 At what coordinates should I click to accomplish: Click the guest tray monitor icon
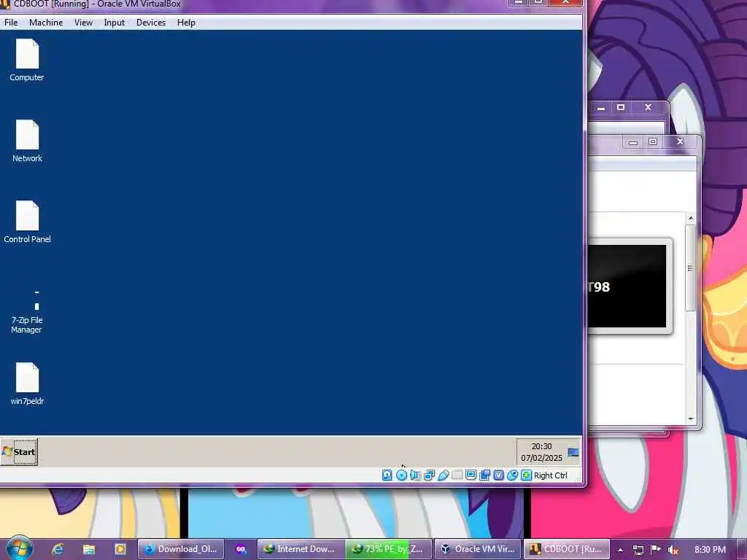coord(573,452)
